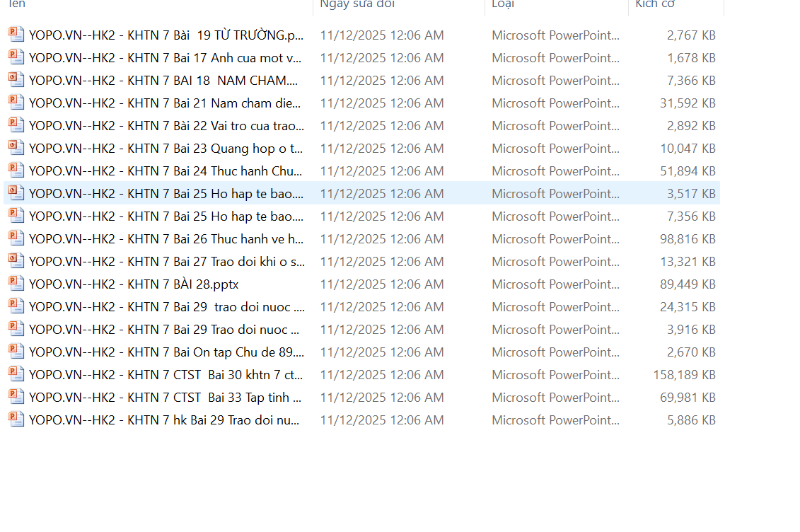The image size is (800, 532).
Task: Click the icon beside CTST Bai 30 khtn 7
Action: (x=16, y=374)
